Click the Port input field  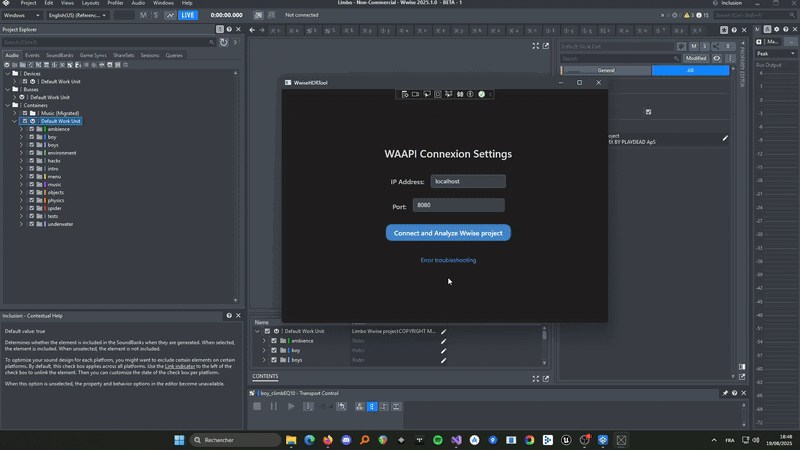pos(459,205)
